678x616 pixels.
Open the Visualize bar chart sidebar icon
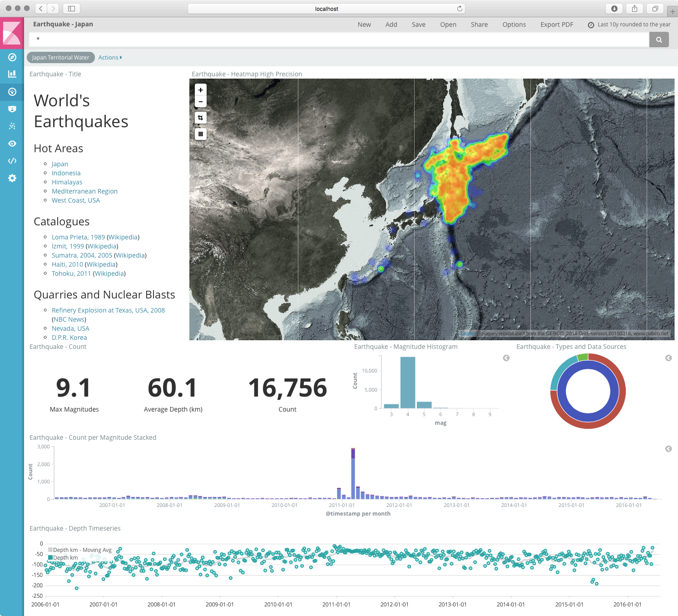point(12,74)
